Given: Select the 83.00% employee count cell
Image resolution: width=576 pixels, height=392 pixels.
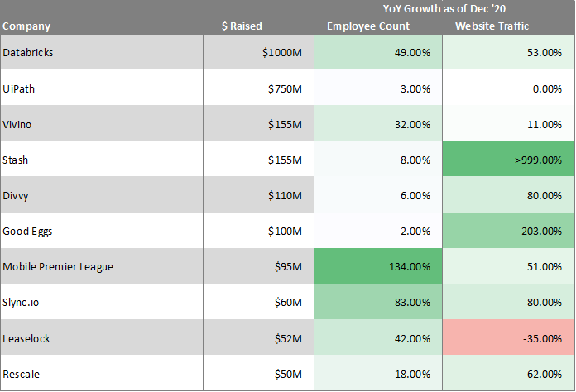Looking at the screenshot, I should (x=378, y=302).
